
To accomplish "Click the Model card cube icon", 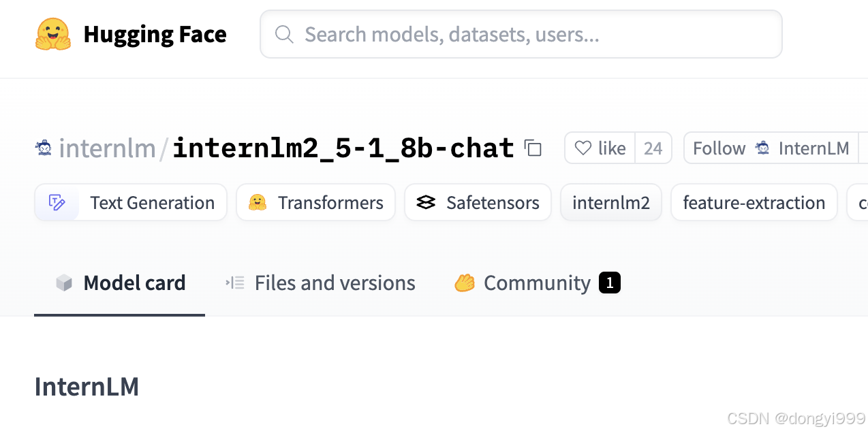I will [x=64, y=283].
